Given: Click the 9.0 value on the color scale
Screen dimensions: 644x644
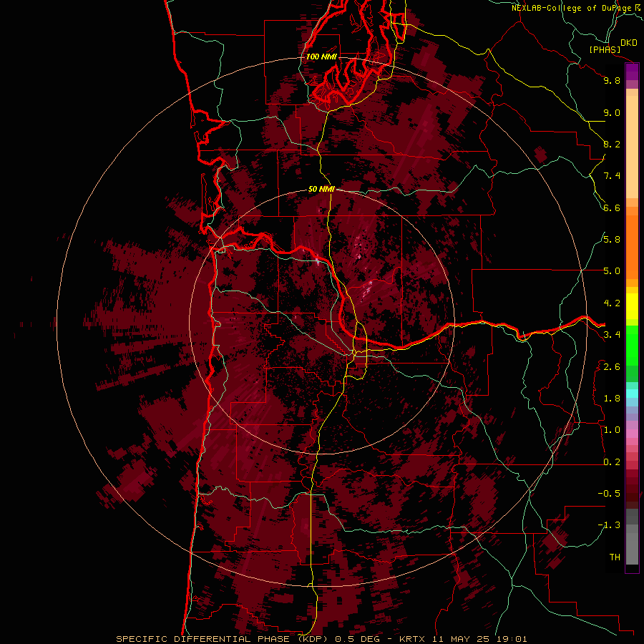Looking at the screenshot, I should point(612,112).
